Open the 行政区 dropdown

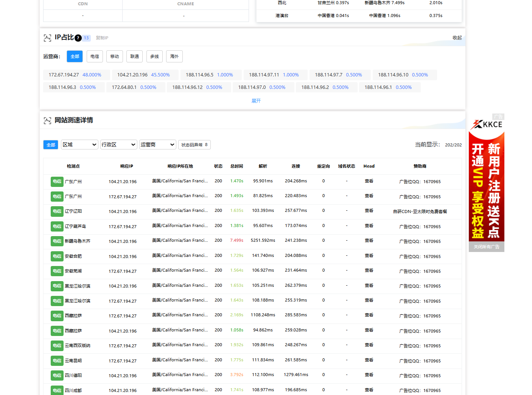(x=118, y=145)
